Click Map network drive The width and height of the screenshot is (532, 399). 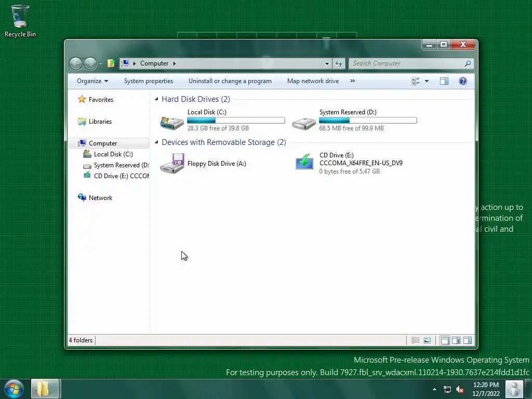[313, 81]
